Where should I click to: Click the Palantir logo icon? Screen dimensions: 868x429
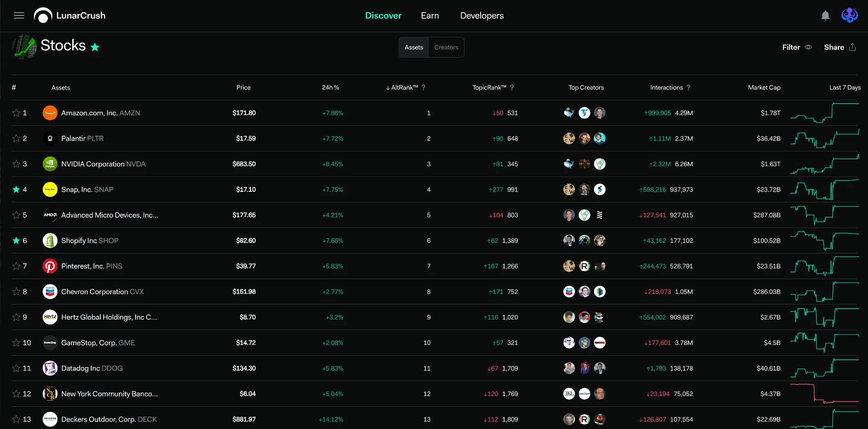(x=50, y=138)
